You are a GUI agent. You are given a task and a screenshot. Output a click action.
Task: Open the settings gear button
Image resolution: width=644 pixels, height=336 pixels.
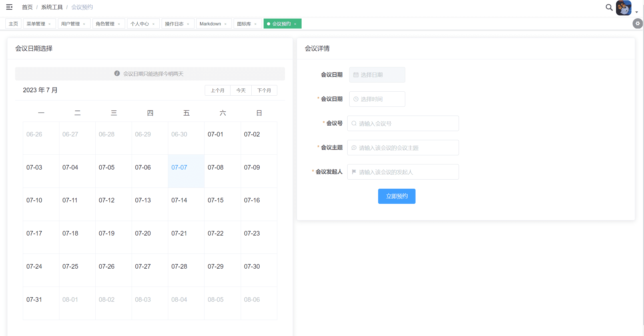click(637, 23)
